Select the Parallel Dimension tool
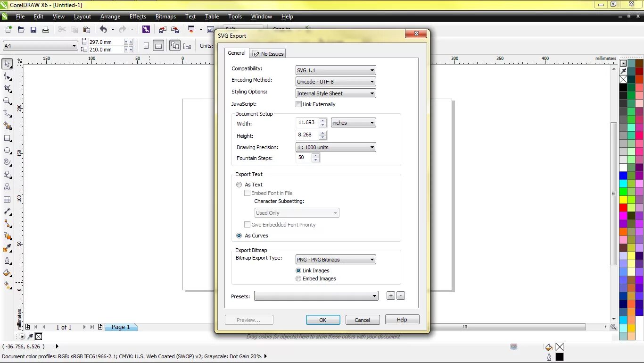Viewport: 644px width, 363px height. click(7, 211)
